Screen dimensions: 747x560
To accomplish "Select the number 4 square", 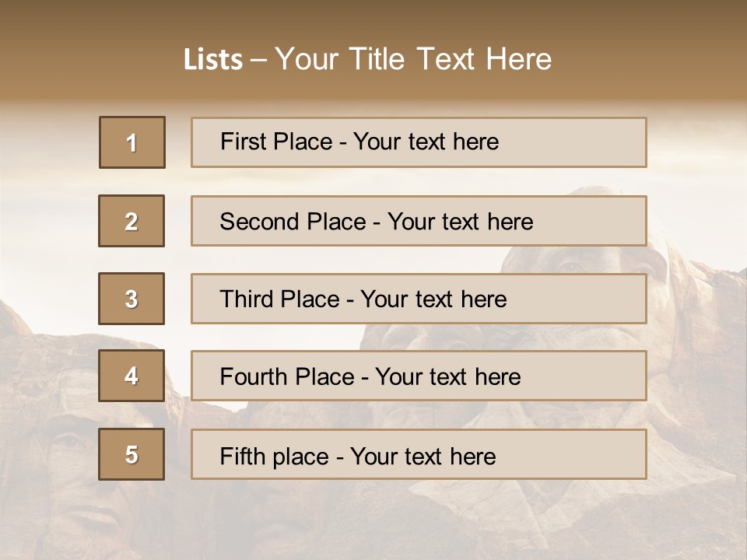I will point(132,376).
